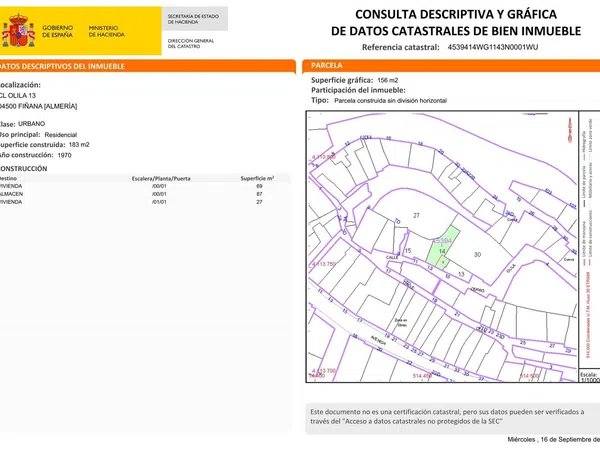Viewport: 600px width, 450px height.
Task: Select the ALMACEN row in construction table
Action: (x=145, y=194)
